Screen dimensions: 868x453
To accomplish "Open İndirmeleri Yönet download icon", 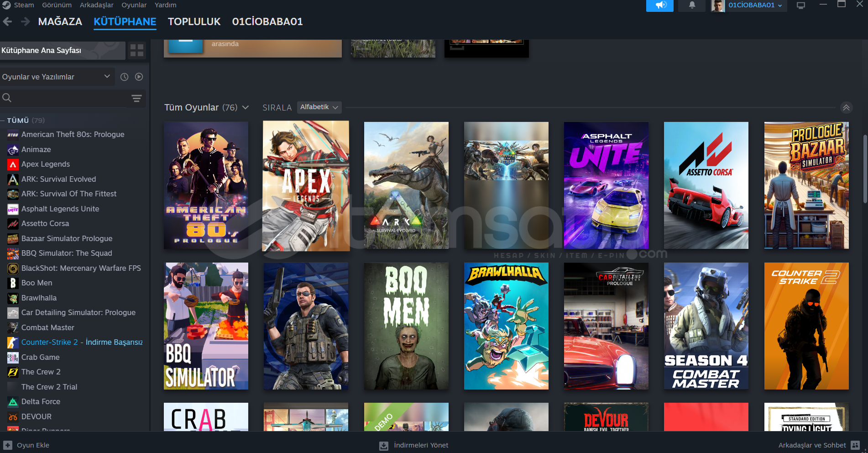I will point(384,446).
